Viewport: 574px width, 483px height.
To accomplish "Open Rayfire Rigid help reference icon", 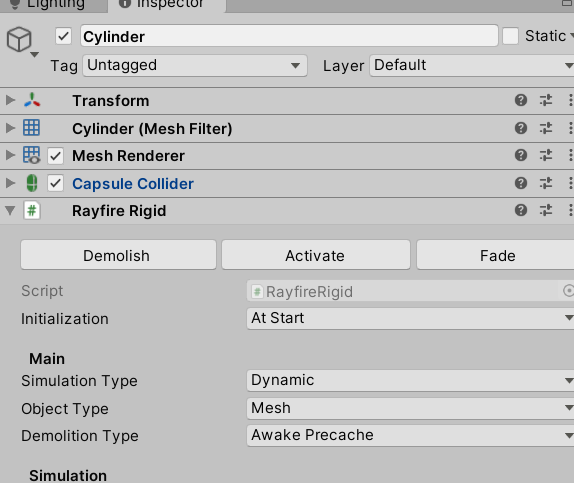I will pyautogui.click(x=521, y=210).
